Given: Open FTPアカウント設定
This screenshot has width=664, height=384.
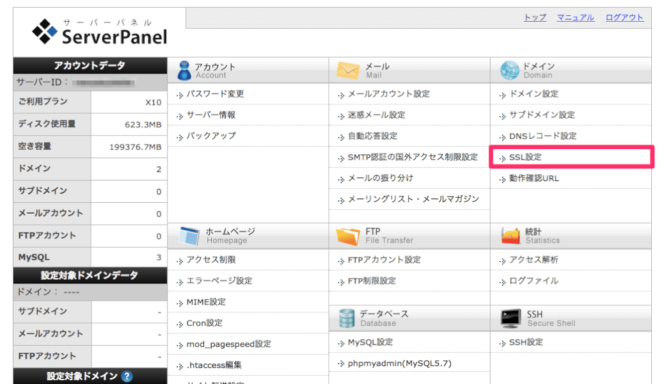Looking at the screenshot, I should [384, 260].
